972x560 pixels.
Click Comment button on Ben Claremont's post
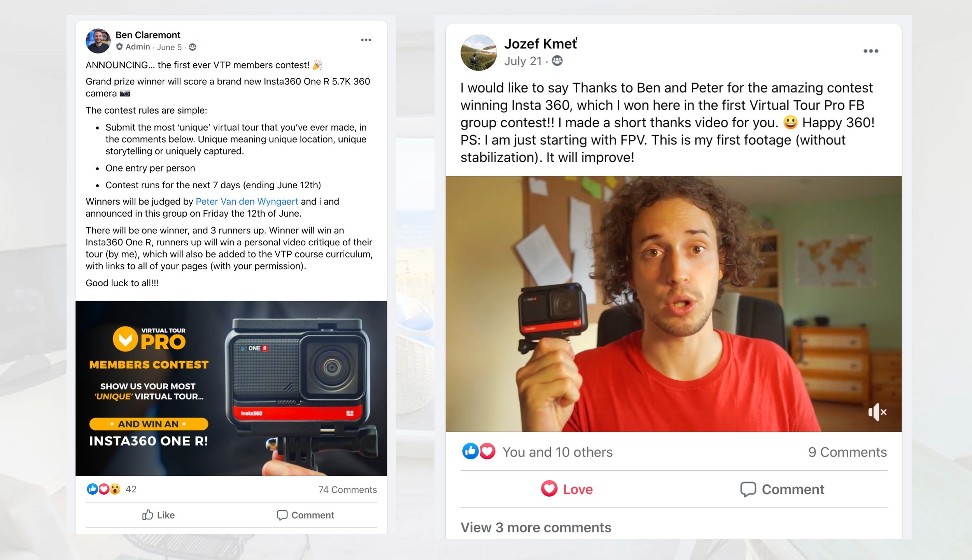305,515
